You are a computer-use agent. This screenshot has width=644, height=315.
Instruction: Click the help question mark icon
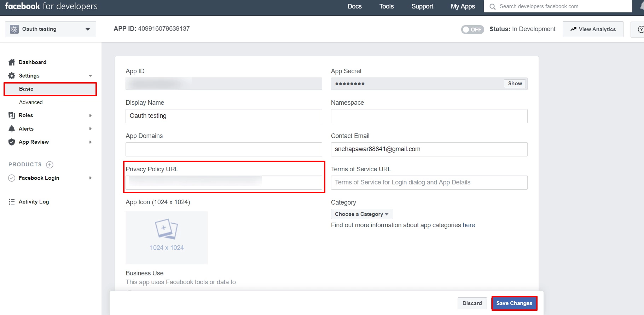click(x=640, y=29)
